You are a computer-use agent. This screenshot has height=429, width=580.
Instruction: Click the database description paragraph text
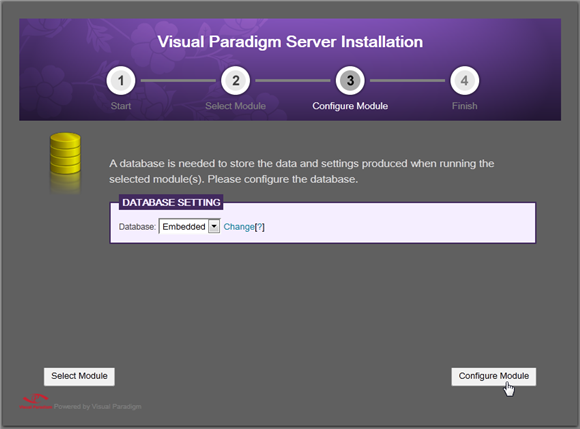(301, 171)
